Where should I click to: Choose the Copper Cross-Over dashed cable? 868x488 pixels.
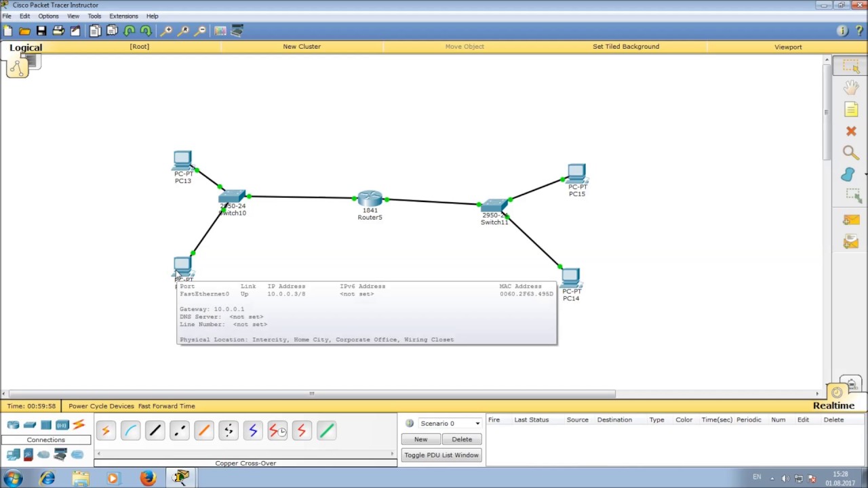pos(179,430)
